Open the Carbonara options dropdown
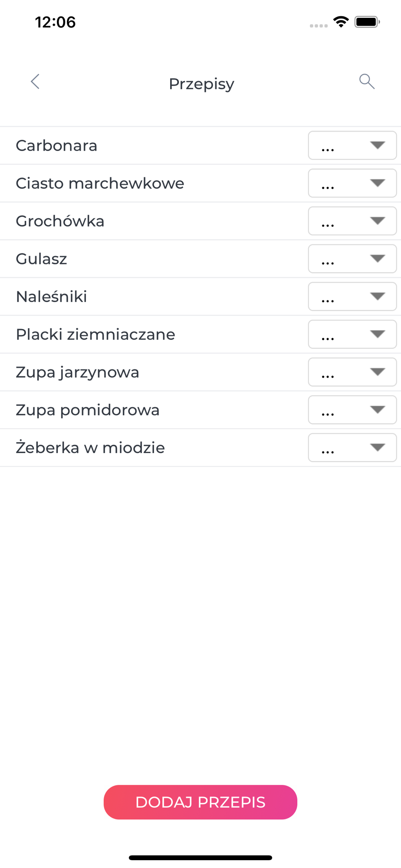Screen dimensions: 401x868 pyautogui.click(x=352, y=145)
